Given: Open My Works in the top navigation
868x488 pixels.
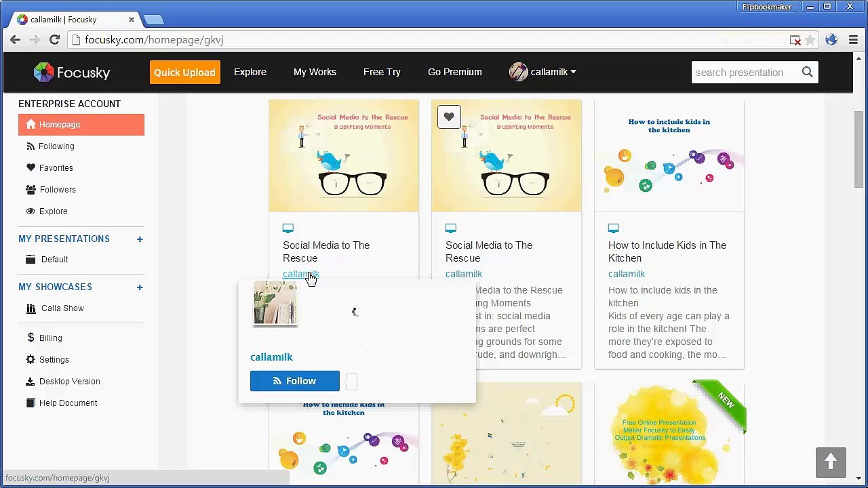Looking at the screenshot, I should pyautogui.click(x=315, y=72).
